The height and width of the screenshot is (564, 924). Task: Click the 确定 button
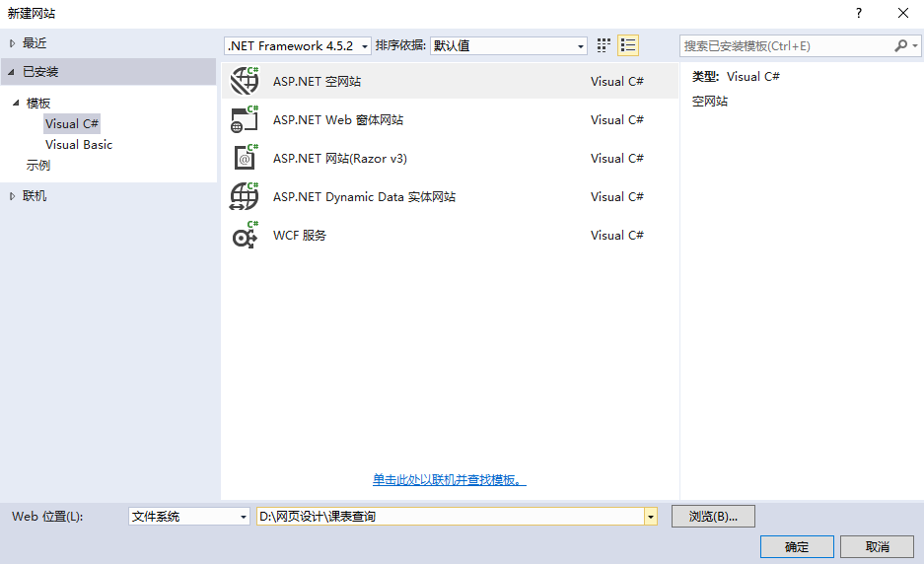[x=797, y=547]
